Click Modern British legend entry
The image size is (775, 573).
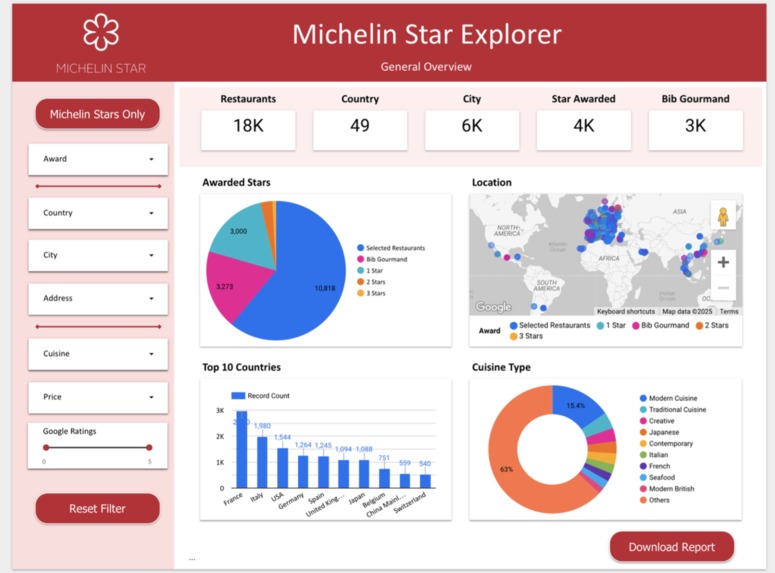(x=667, y=489)
